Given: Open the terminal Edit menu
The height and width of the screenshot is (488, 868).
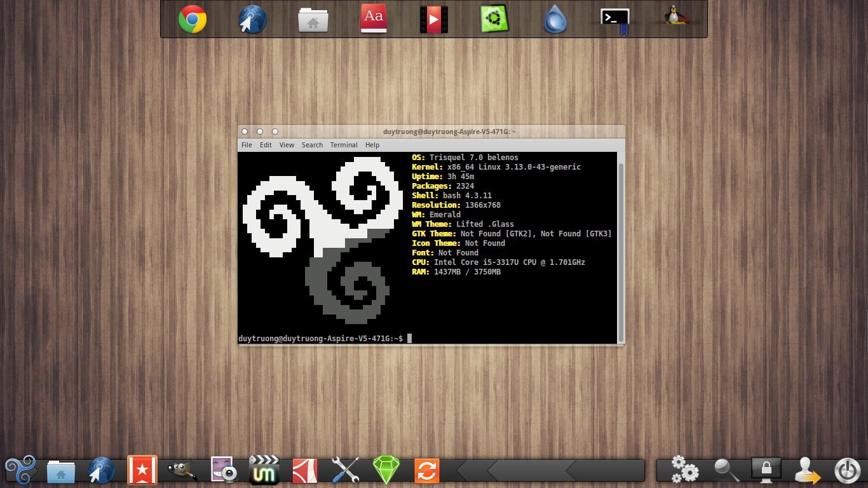Looking at the screenshot, I should click(x=266, y=145).
